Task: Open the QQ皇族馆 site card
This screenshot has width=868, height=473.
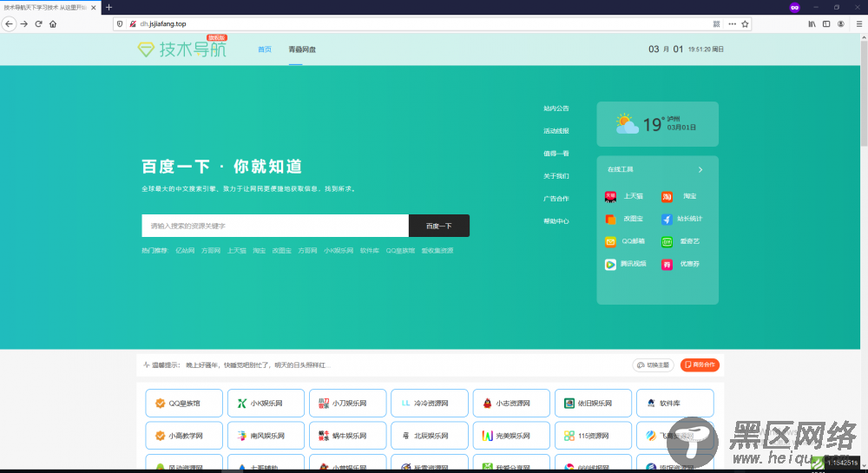Action: pyautogui.click(x=184, y=404)
